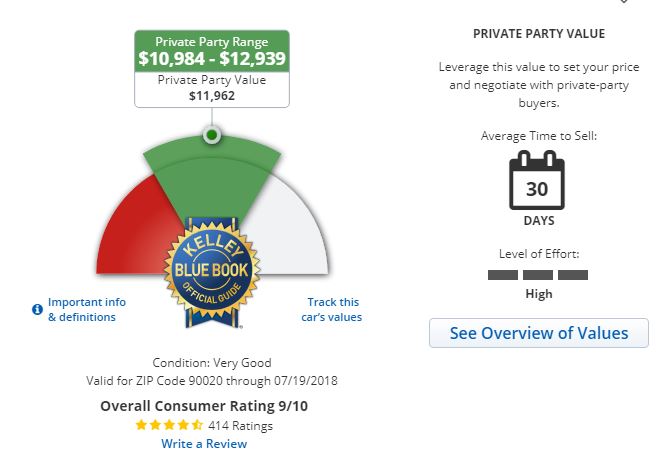
Task: Click the Overall Consumer Rating 9/10 heading
Action: (x=203, y=406)
